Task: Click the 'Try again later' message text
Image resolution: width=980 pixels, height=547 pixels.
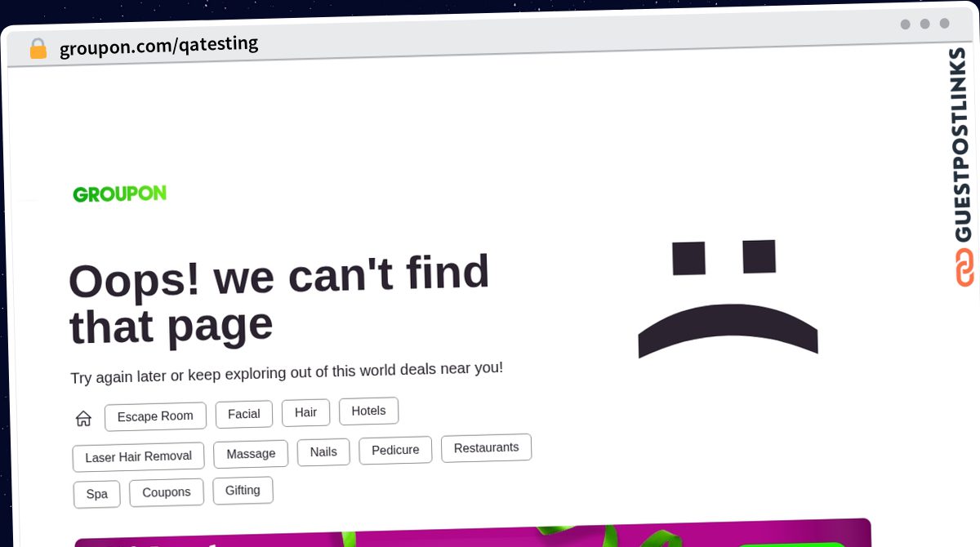Action: (287, 372)
